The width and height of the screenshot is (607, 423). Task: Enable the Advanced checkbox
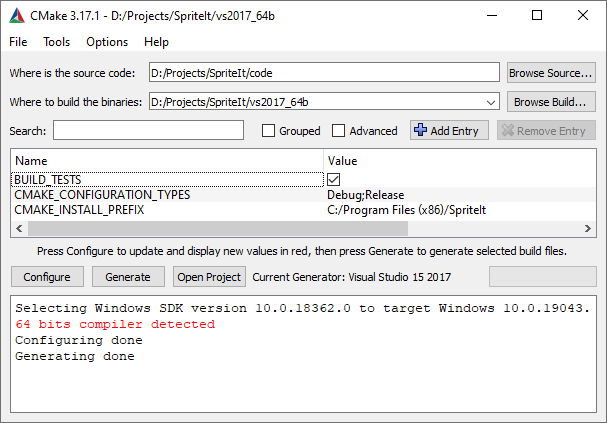point(338,131)
